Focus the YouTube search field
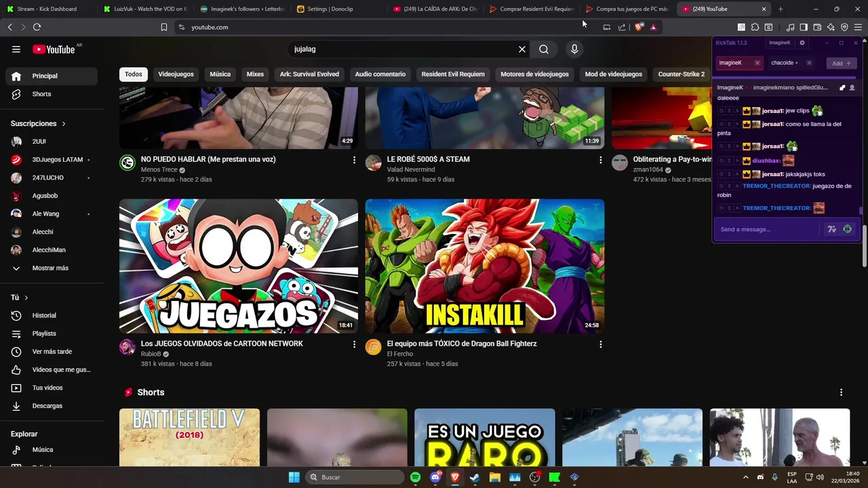Screen dimensions: 868x488 [x=403, y=49]
